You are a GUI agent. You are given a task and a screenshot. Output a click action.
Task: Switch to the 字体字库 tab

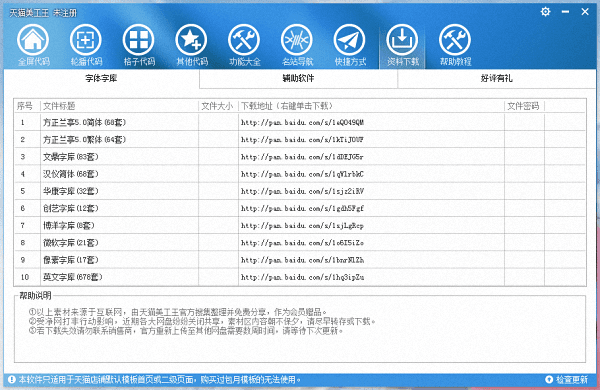tap(101, 78)
